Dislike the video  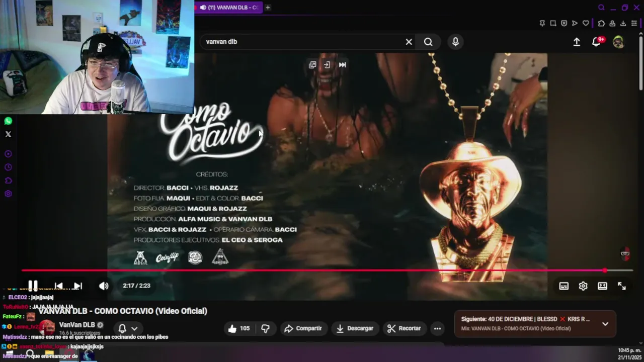265,328
